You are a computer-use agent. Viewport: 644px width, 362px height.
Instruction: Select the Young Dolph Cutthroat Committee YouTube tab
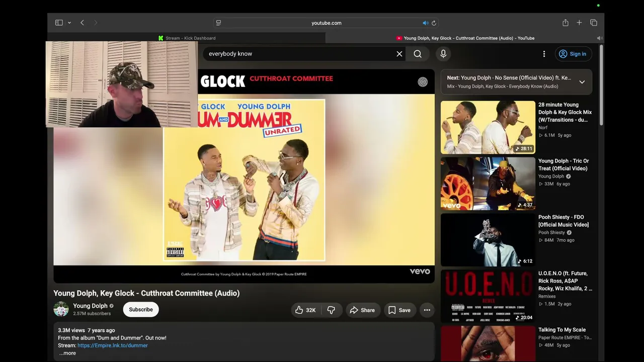tap(465, 38)
